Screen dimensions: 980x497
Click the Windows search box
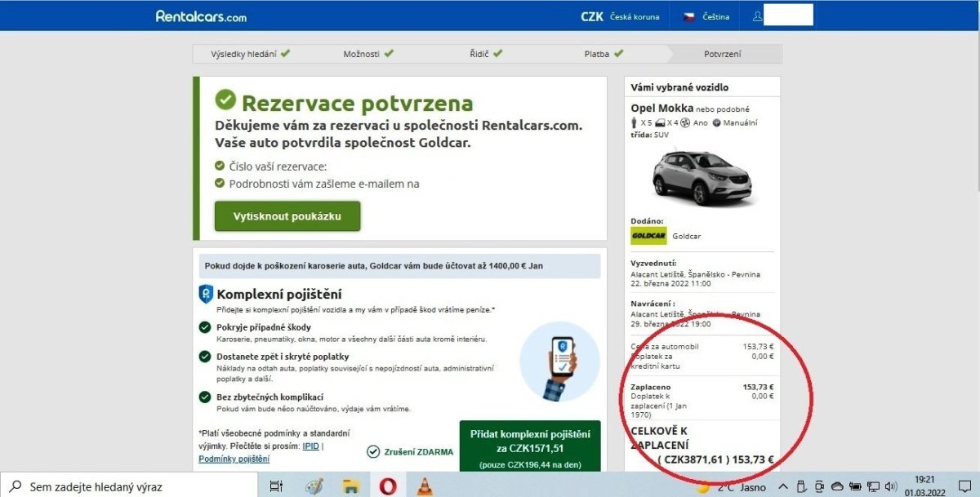pos(131,486)
